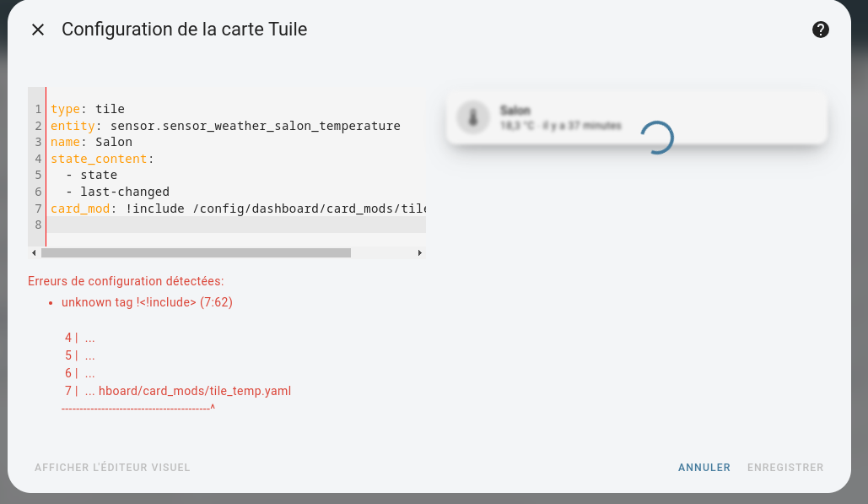Click the 'unknown tag' error message
The width and height of the screenshot is (868, 504).
tap(147, 302)
